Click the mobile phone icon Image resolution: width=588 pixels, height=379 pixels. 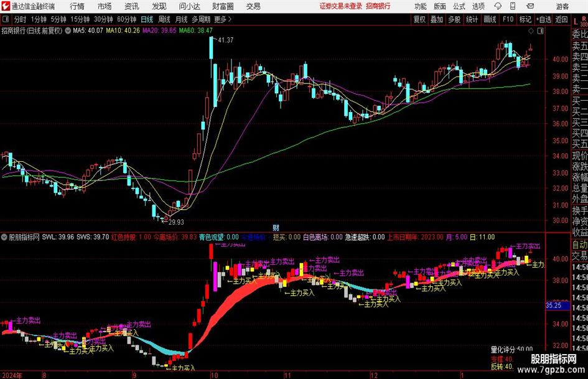click(x=513, y=6)
